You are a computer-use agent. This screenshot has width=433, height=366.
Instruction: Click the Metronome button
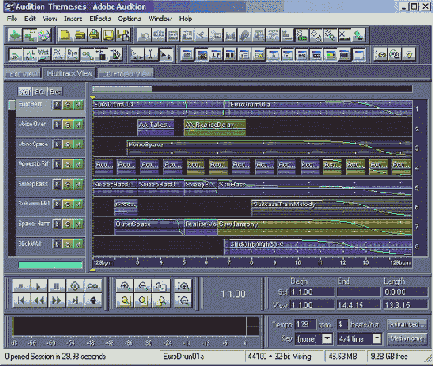407,339
